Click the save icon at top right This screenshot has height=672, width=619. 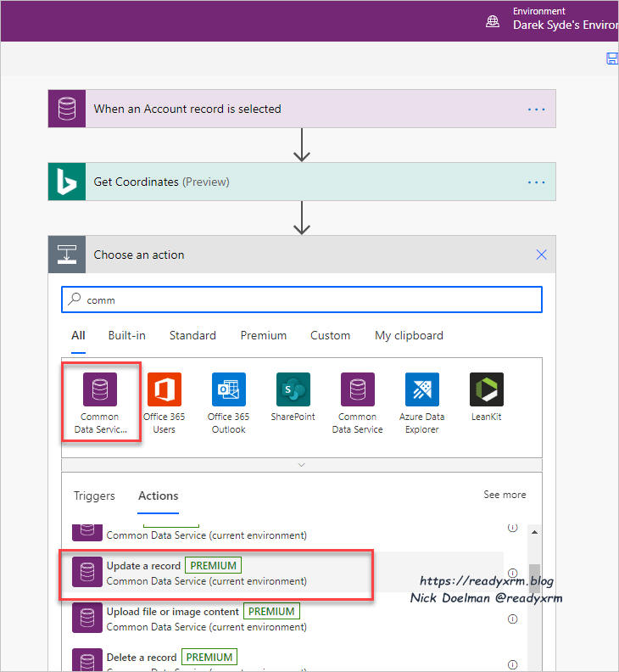pyautogui.click(x=612, y=59)
